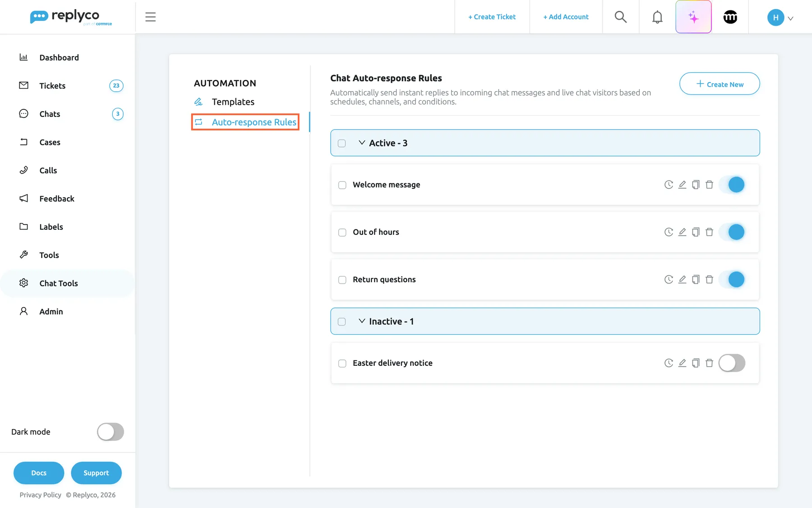Duplicate the Return questions rule
This screenshot has height=508, width=812.
tap(696, 280)
